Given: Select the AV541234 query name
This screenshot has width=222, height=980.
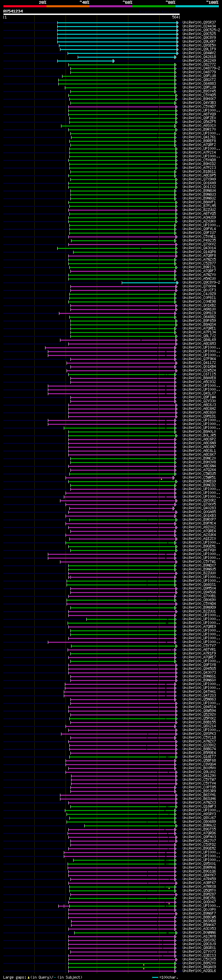Looking at the screenshot, I should tap(13, 11).
